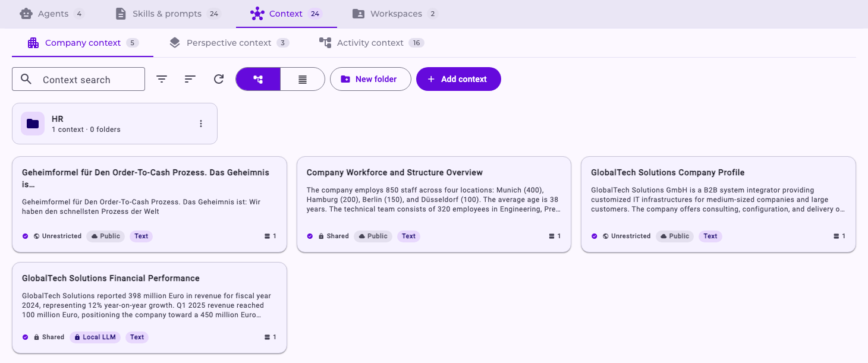Switch to Company context sub-tab
Viewport: 868px width, 363px height.
83,43
